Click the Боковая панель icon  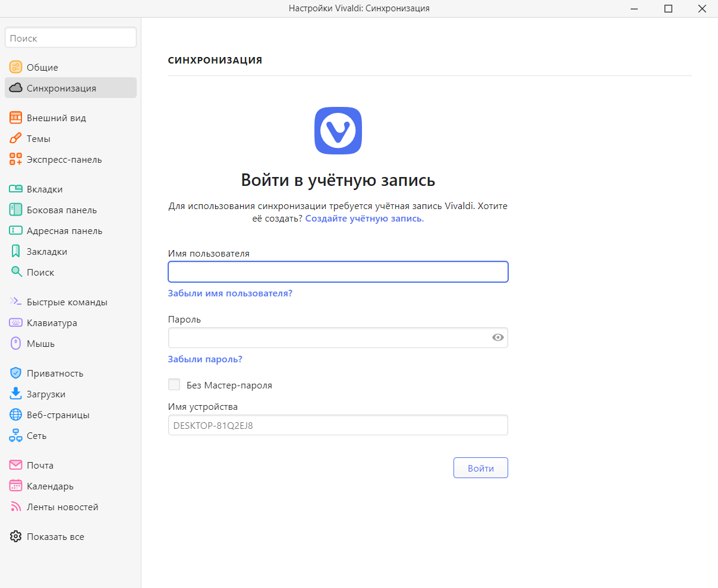click(x=15, y=210)
